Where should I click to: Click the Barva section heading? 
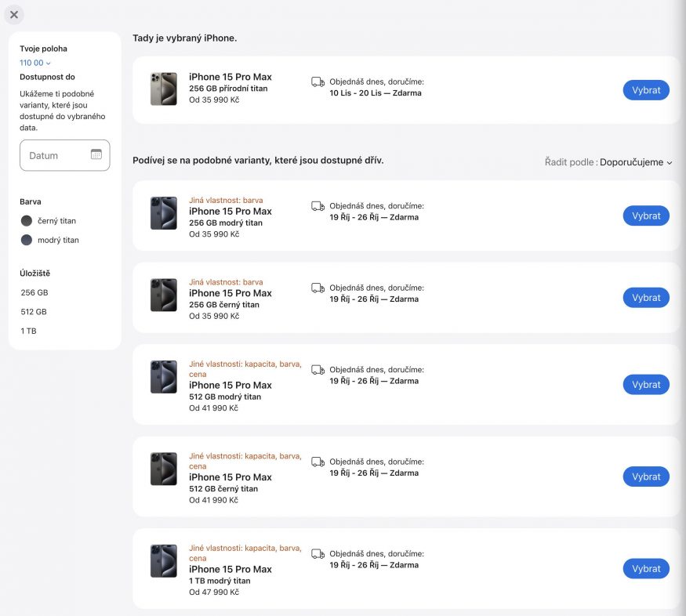31,201
